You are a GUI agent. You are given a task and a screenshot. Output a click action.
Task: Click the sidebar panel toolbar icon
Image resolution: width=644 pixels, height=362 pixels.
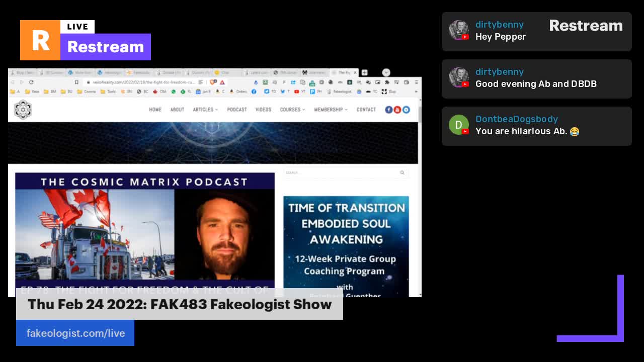(407, 82)
